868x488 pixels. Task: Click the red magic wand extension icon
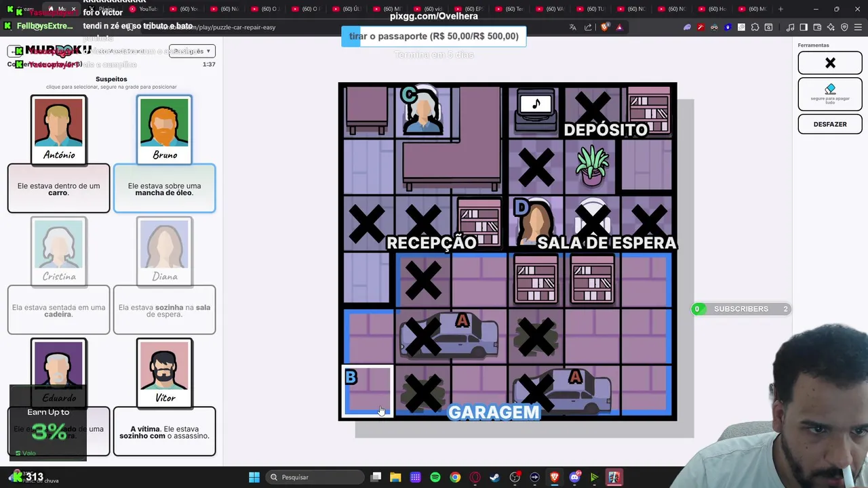pyautogui.click(x=701, y=27)
